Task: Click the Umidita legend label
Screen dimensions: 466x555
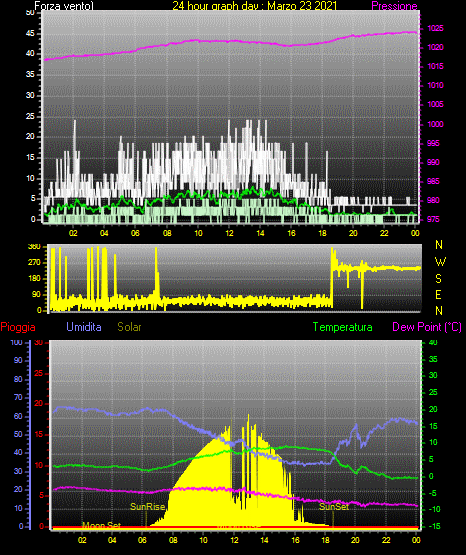Action: (x=84, y=327)
